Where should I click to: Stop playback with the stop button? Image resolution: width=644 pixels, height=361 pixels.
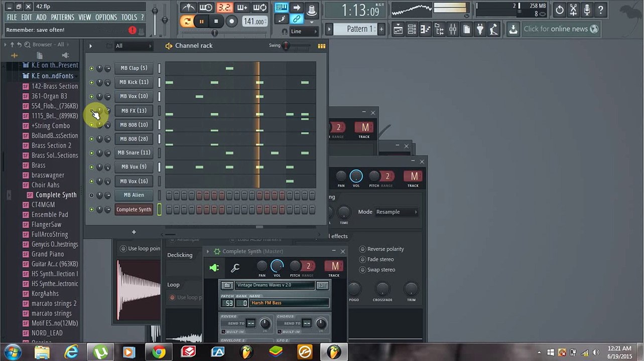tap(216, 21)
